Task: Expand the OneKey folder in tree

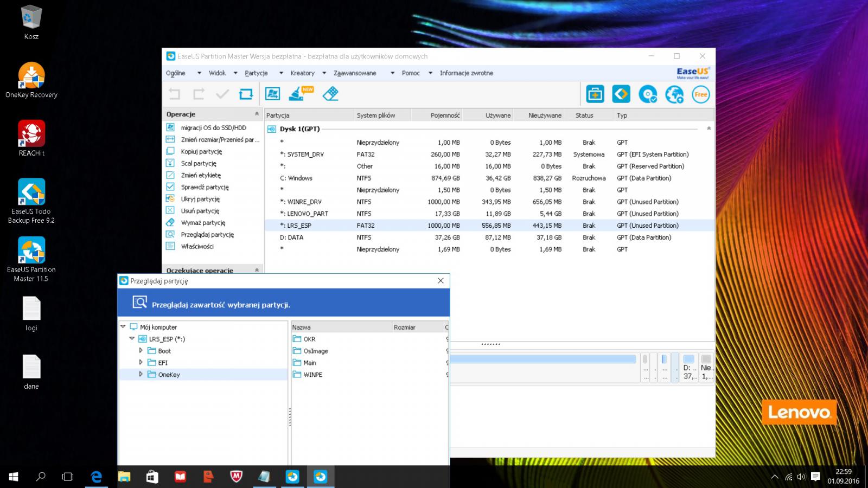Action: coord(141,375)
